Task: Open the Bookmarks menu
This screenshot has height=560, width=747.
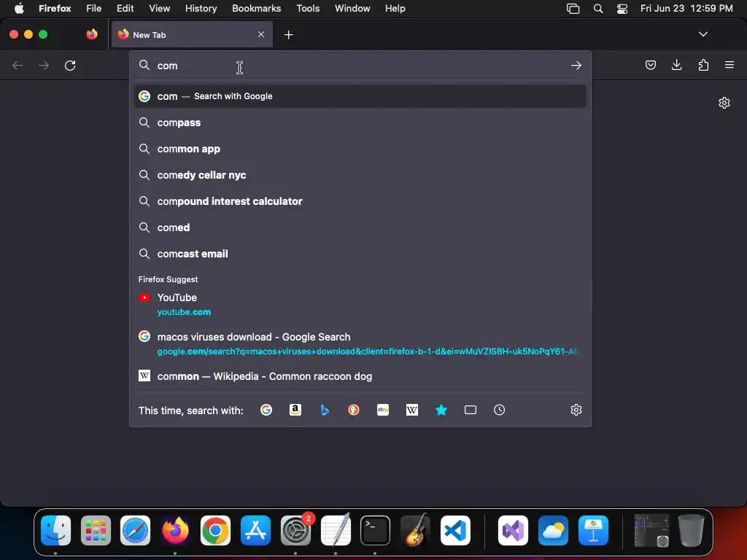Action: [256, 9]
